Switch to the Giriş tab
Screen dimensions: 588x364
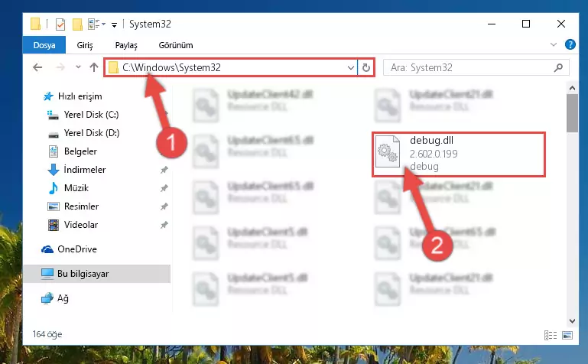click(85, 45)
